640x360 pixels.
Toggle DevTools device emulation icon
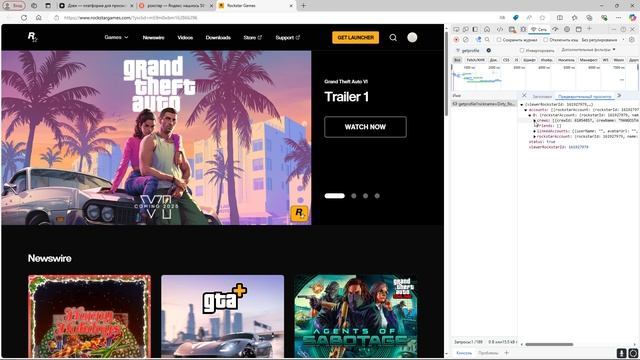tap(465, 29)
